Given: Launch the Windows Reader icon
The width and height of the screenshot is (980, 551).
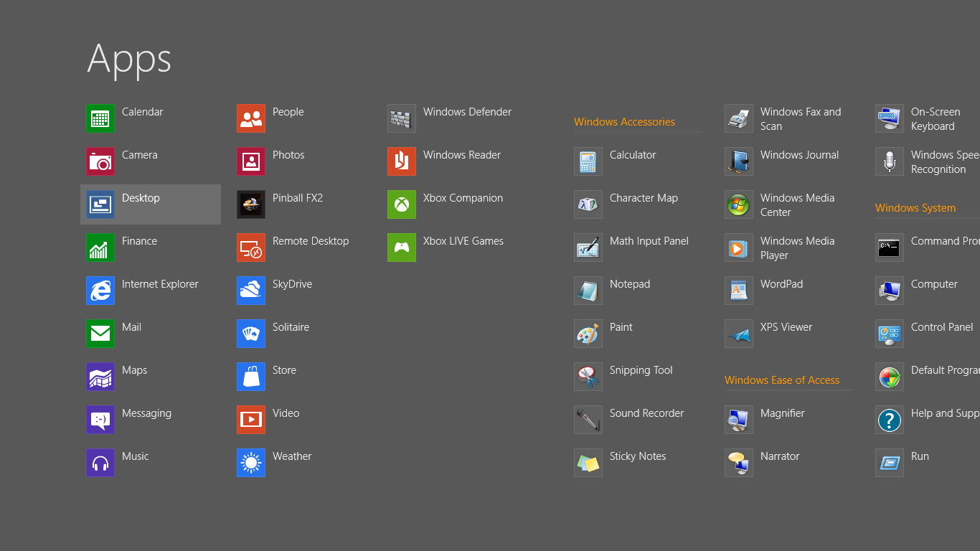Looking at the screenshot, I should tap(402, 161).
